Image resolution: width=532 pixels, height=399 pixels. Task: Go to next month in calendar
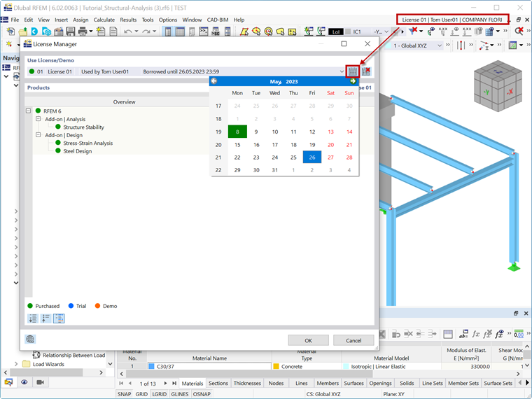click(353, 81)
